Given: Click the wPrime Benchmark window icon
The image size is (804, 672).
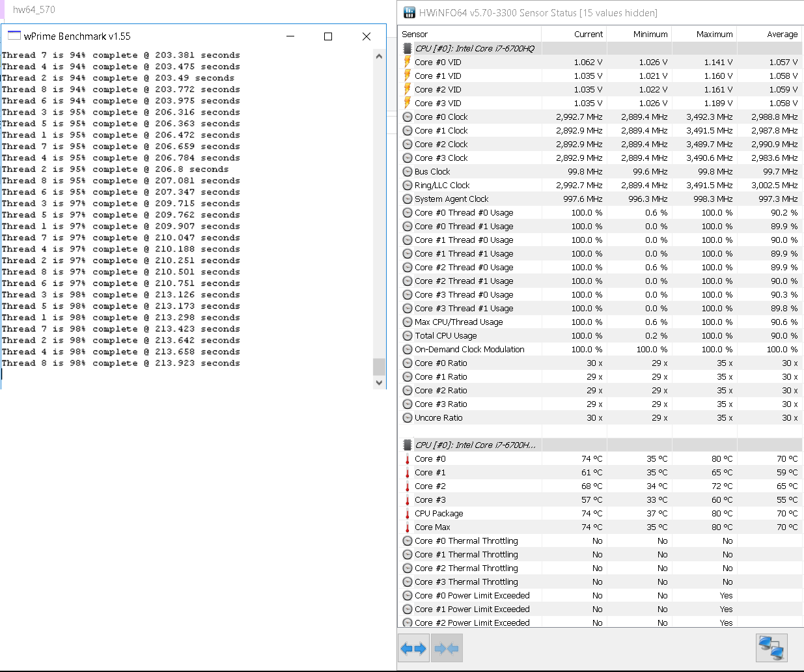Looking at the screenshot, I should (14, 36).
